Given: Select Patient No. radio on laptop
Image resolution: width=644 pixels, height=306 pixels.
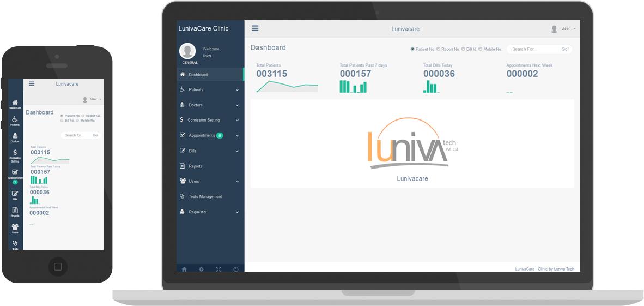Looking at the screenshot, I should point(412,49).
